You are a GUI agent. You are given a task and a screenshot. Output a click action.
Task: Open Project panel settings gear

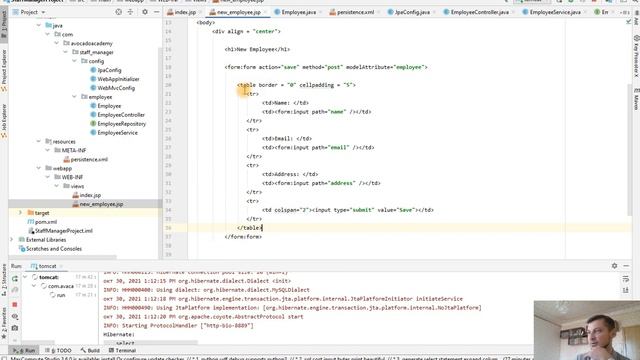click(x=145, y=12)
